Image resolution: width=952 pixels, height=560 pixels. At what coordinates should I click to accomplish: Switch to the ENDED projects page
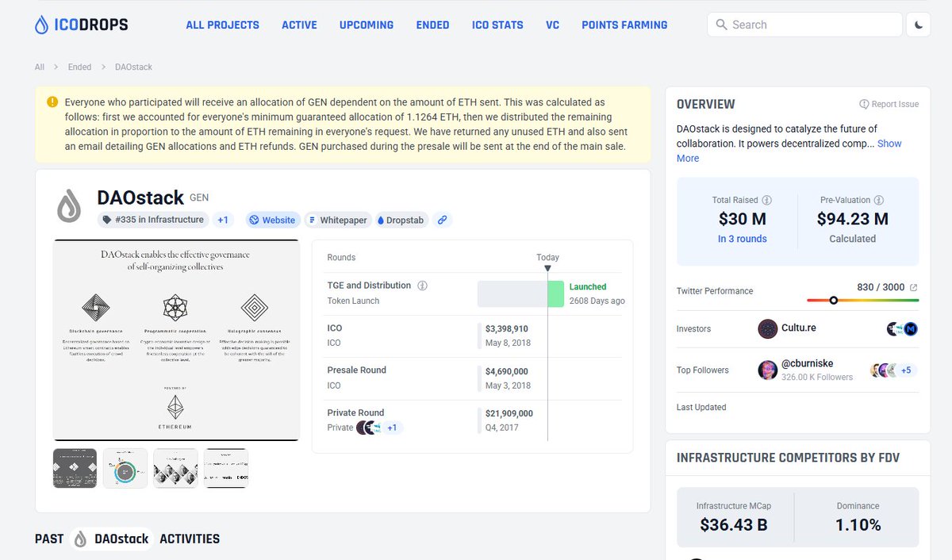click(432, 25)
